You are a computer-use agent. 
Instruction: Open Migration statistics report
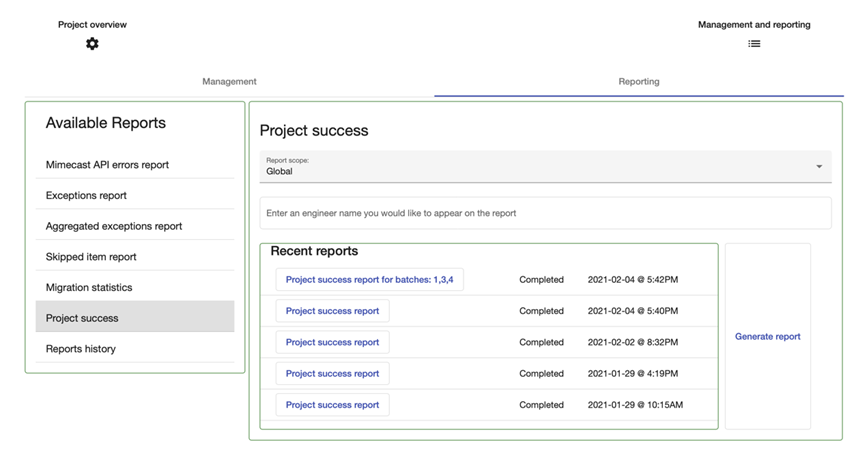(89, 288)
